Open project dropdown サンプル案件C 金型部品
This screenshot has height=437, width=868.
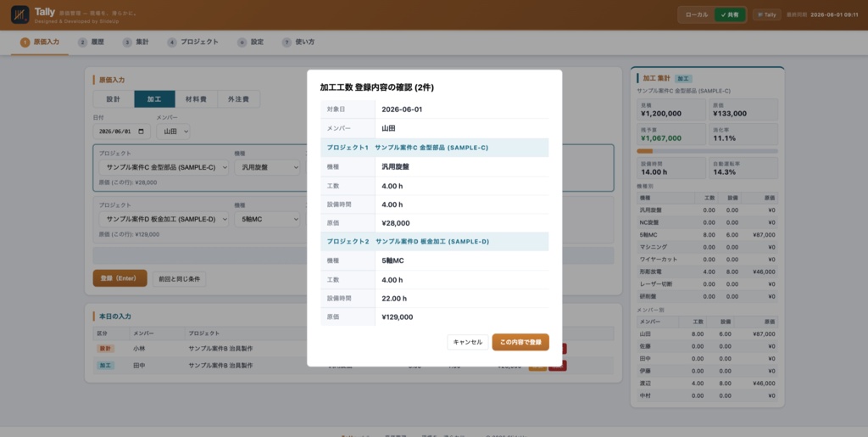pyautogui.click(x=164, y=167)
